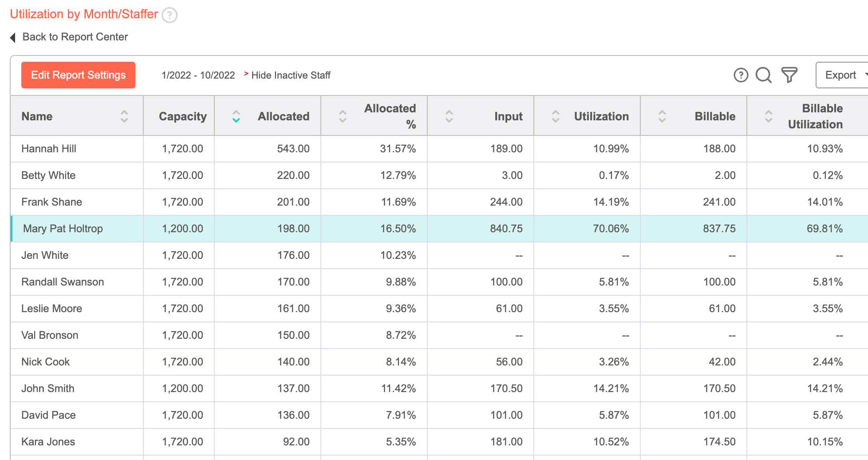868x460 pixels.
Task: Sort by Allocated column arrows
Action: pos(236,116)
